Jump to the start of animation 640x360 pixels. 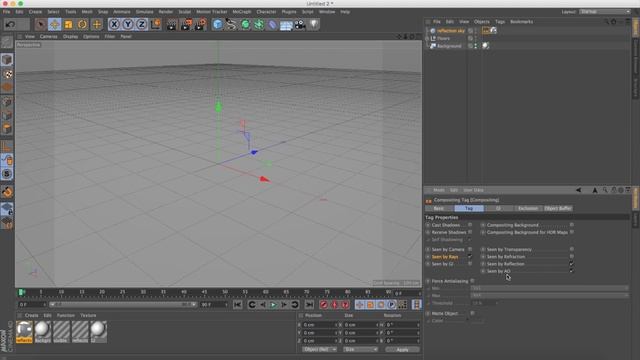(x=238, y=305)
